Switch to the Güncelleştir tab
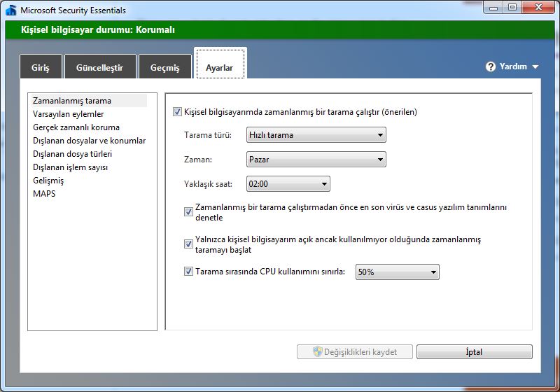This screenshot has width=560, height=392. [99, 68]
